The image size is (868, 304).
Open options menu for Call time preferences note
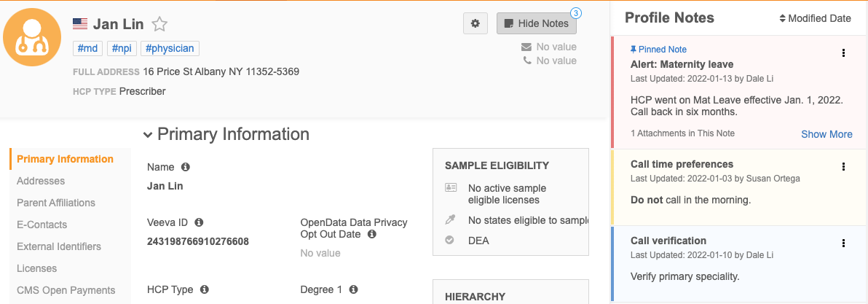tap(843, 166)
